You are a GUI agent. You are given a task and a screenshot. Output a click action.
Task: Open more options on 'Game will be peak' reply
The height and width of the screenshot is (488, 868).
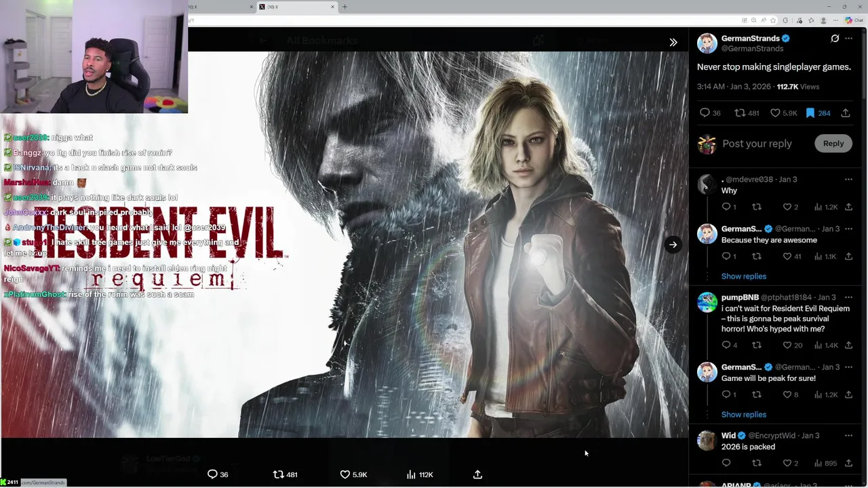click(848, 367)
